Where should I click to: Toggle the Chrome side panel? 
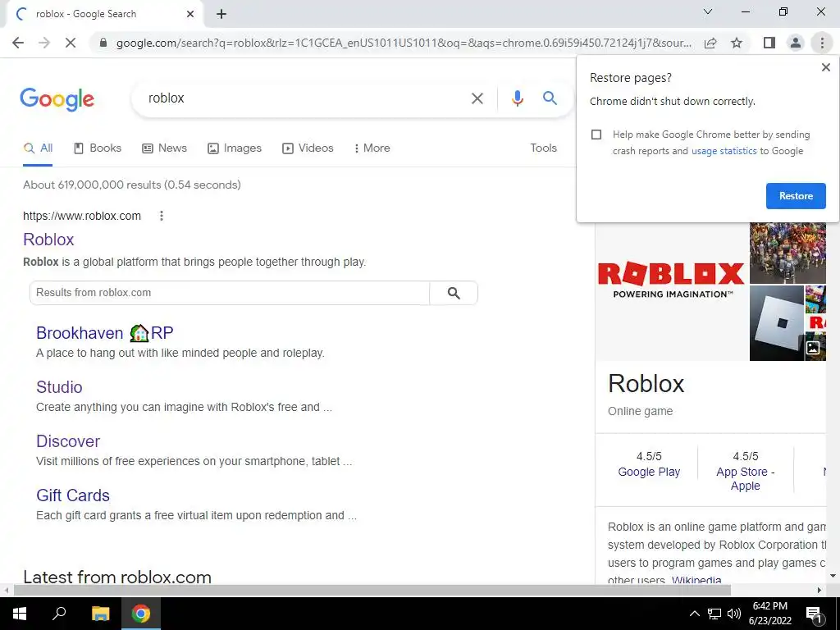pos(769,43)
